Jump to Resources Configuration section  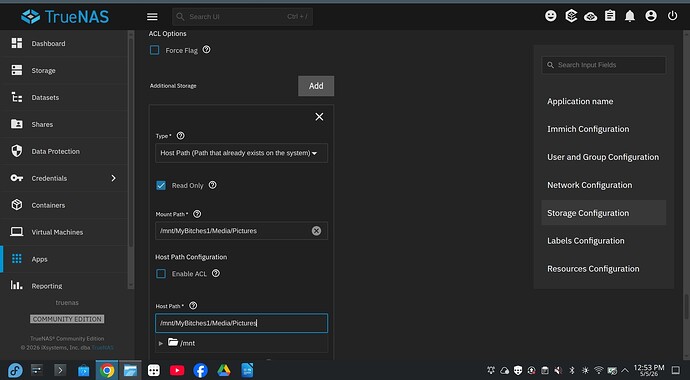pos(593,269)
